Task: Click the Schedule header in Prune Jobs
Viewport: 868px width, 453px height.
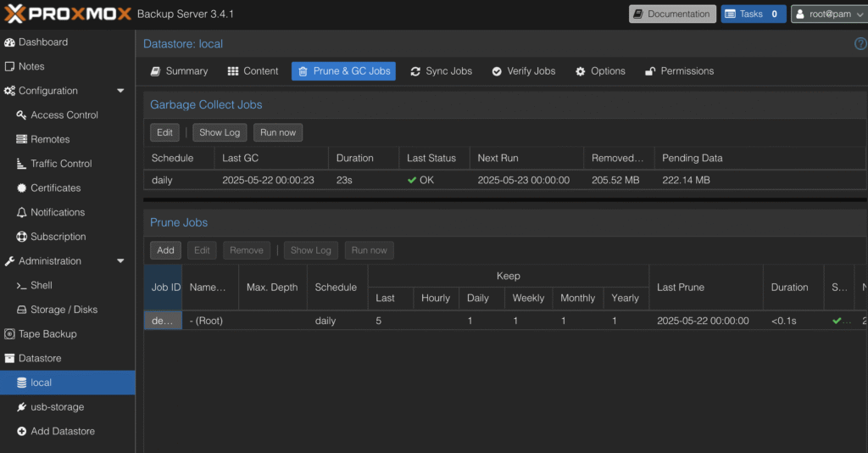Action: click(x=337, y=288)
